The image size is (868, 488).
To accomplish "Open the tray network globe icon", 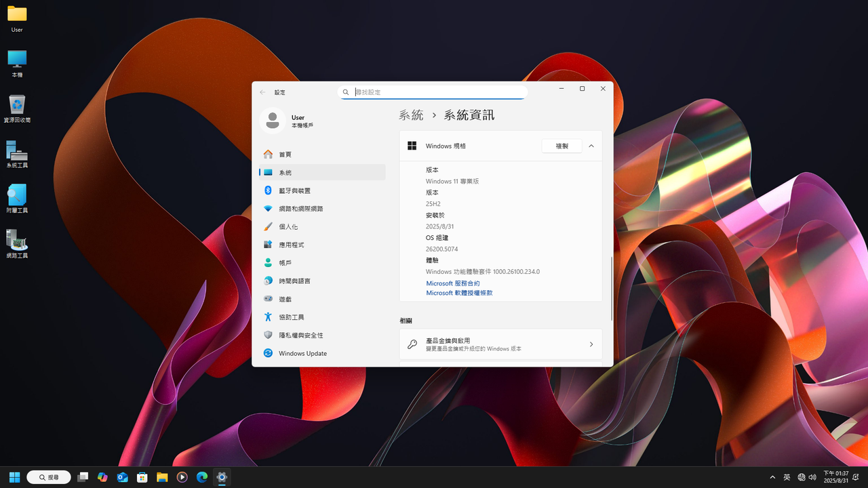I will [x=802, y=477].
